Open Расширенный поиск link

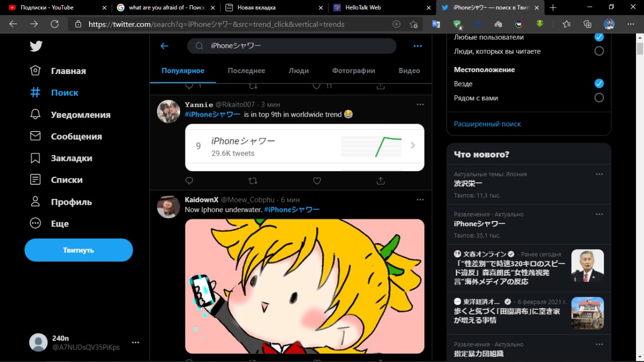click(x=487, y=124)
